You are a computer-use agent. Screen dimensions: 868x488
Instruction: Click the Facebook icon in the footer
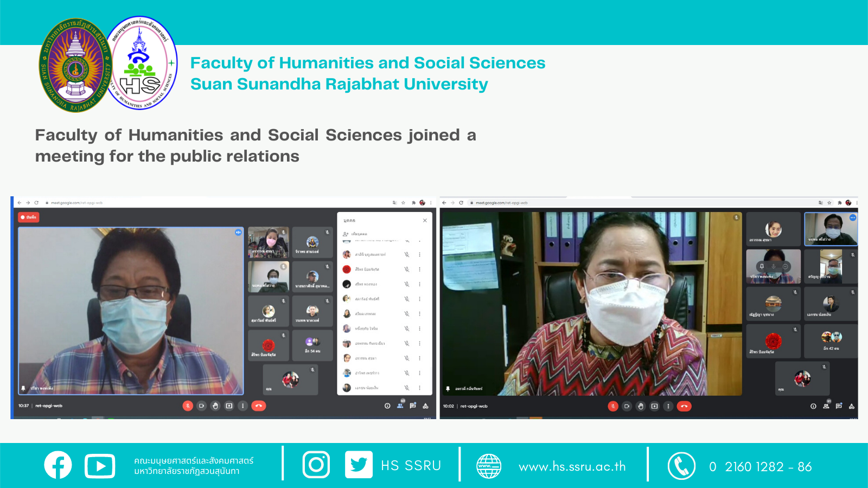click(58, 465)
